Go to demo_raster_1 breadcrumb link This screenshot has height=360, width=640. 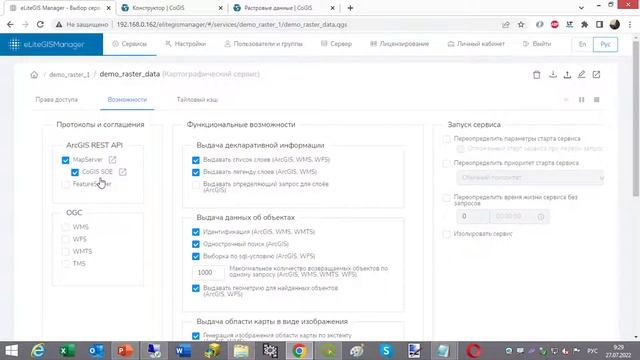[69, 75]
